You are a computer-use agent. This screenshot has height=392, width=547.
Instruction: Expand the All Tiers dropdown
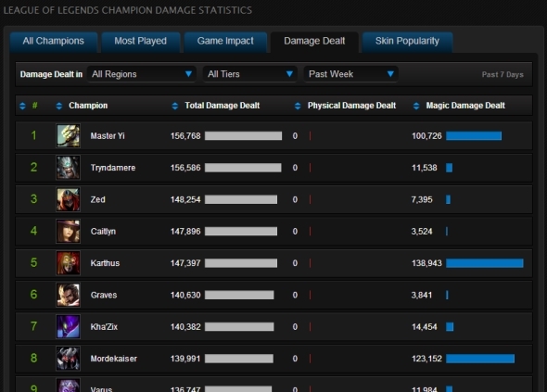[249, 74]
